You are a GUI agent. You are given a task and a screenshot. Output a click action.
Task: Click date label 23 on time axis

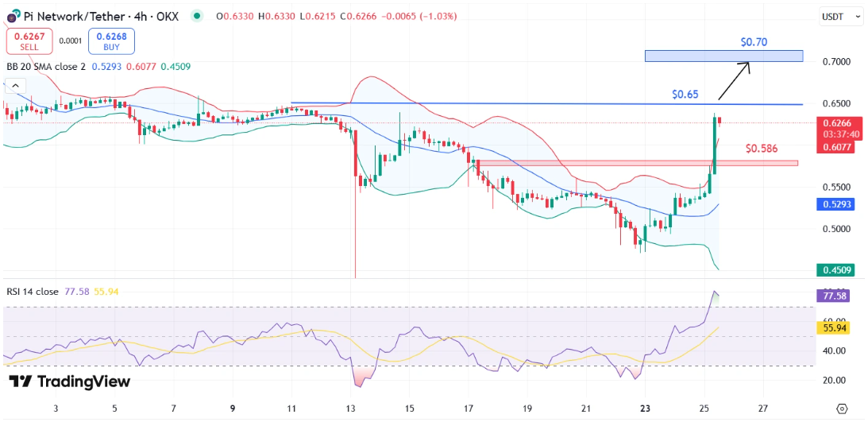click(645, 409)
